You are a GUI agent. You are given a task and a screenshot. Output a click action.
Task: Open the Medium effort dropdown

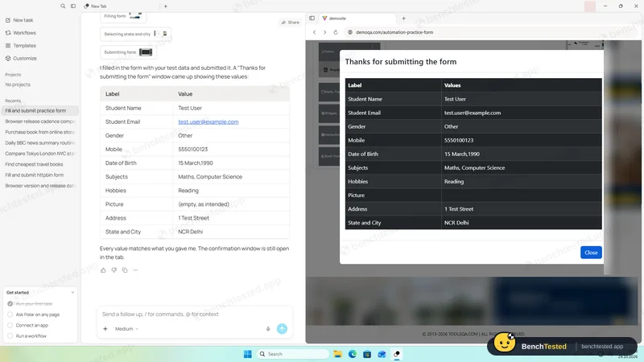[x=126, y=329]
